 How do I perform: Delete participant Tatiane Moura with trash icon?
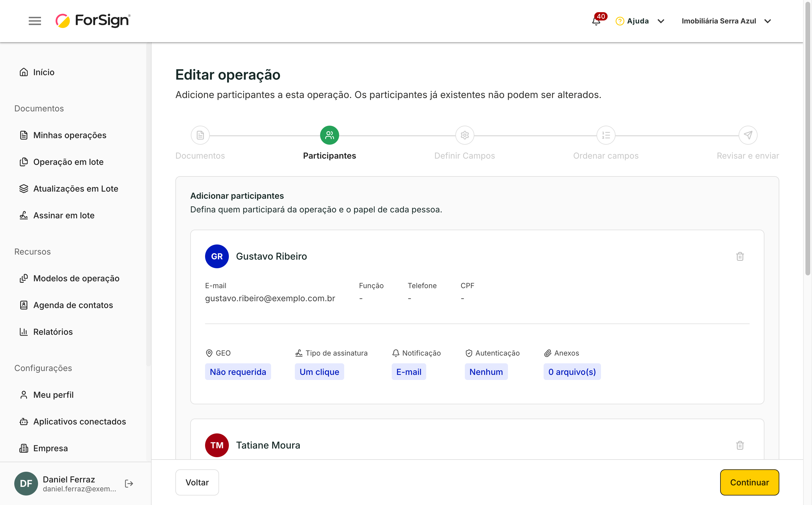pyautogui.click(x=740, y=445)
